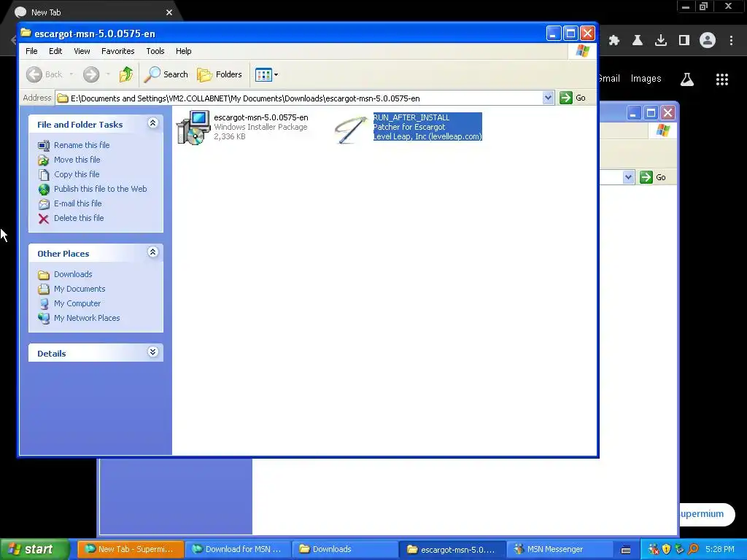Switch to Download for MSN taskbar button
The image size is (747, 560).
click(237, 549)
